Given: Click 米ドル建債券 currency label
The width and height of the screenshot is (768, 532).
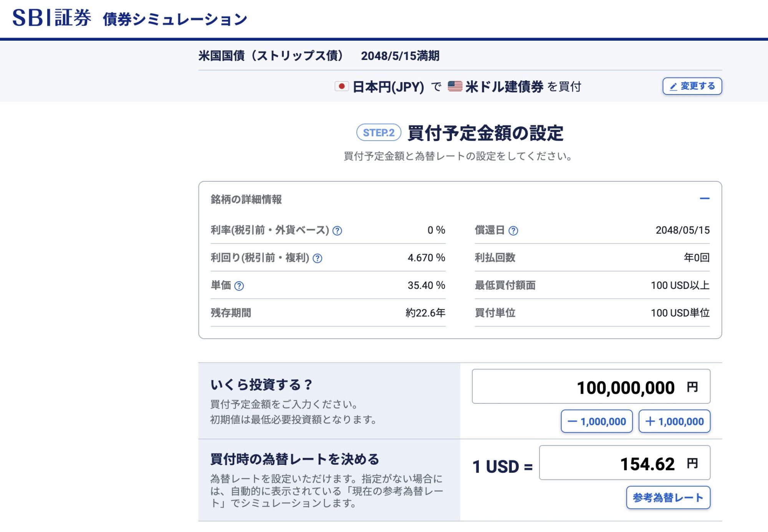Looking at the screenshot, I should tap(504, 87).
